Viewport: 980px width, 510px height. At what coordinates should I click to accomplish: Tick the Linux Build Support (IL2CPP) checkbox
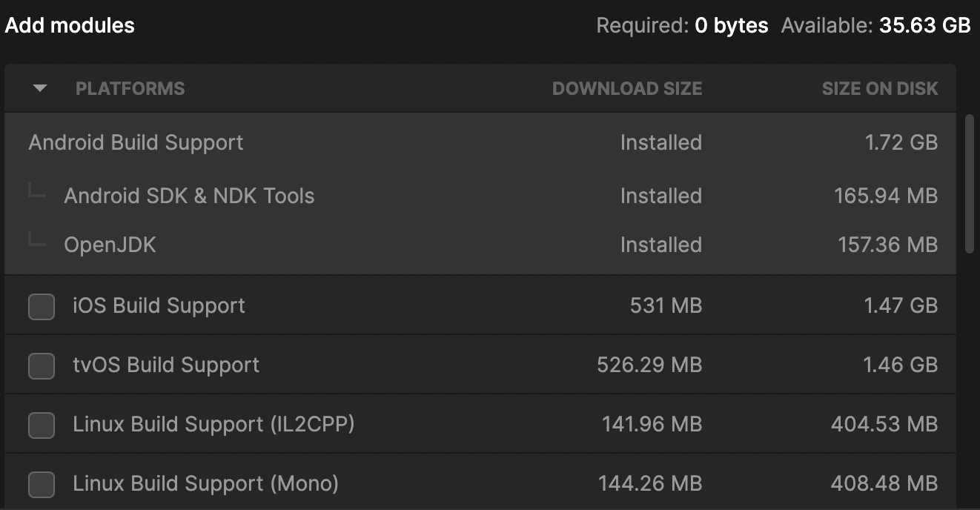[x=42, y=425]
